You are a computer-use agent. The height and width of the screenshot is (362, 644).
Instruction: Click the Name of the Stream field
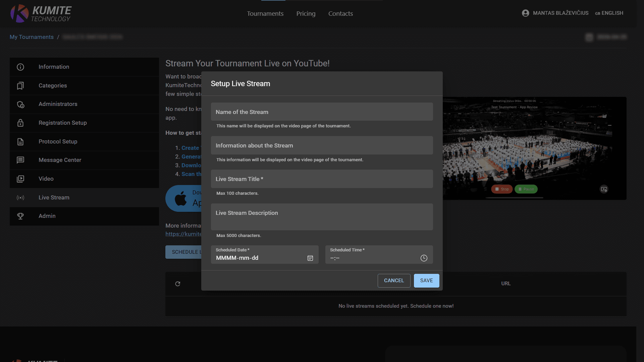click(322, 112)
